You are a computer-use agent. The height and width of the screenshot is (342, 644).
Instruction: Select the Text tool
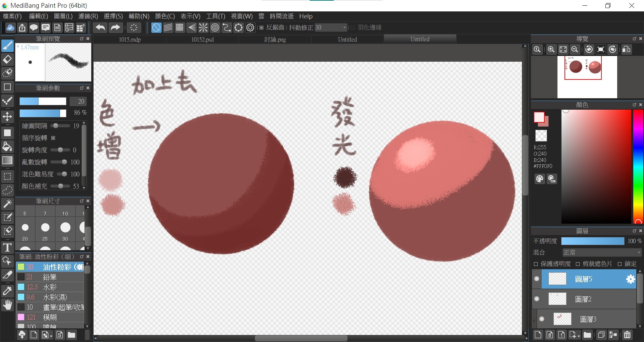[7, 248]
